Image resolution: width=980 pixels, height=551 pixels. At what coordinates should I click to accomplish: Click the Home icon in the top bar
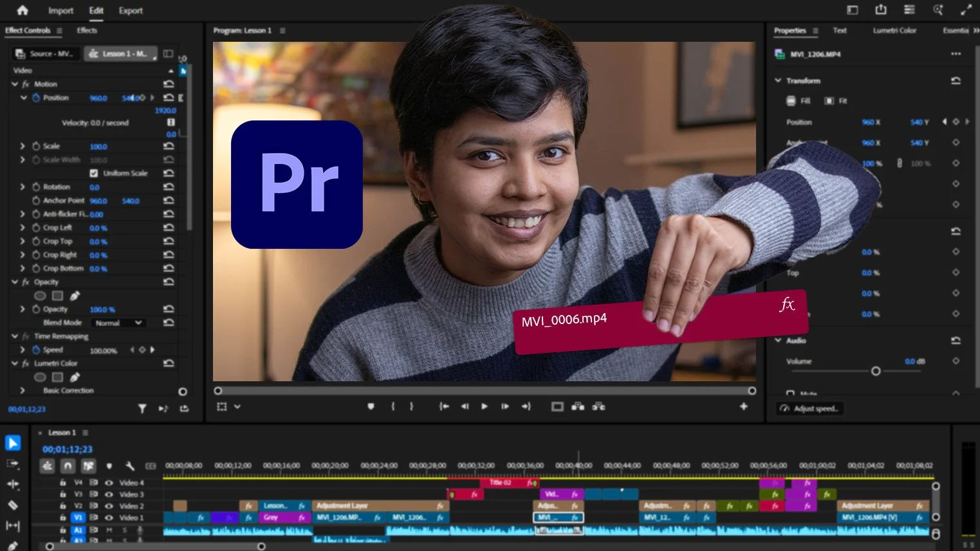pos(23,10)
